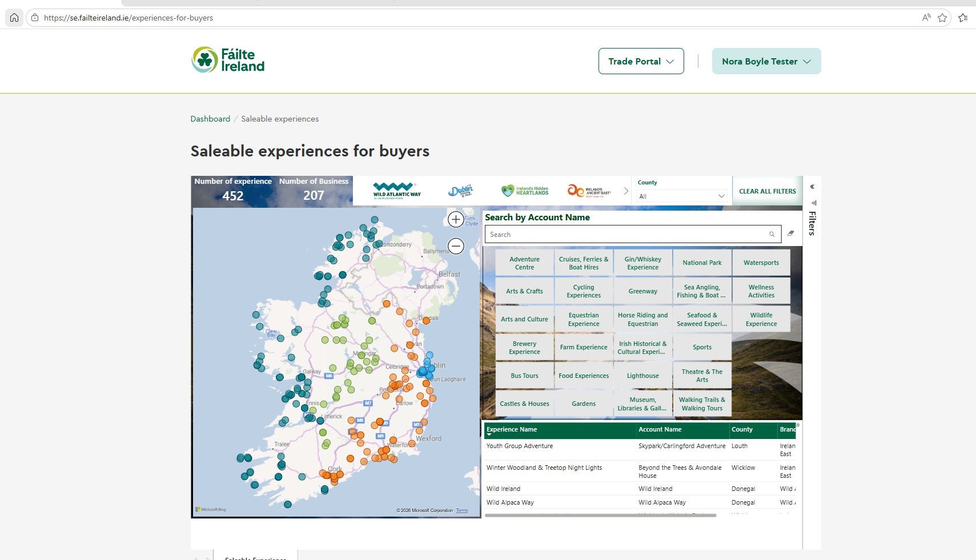The height and width of the screenshot is (560, 976).
Task: Select Ireland's Ancient East brand logo
Action: tap(589, 191)
